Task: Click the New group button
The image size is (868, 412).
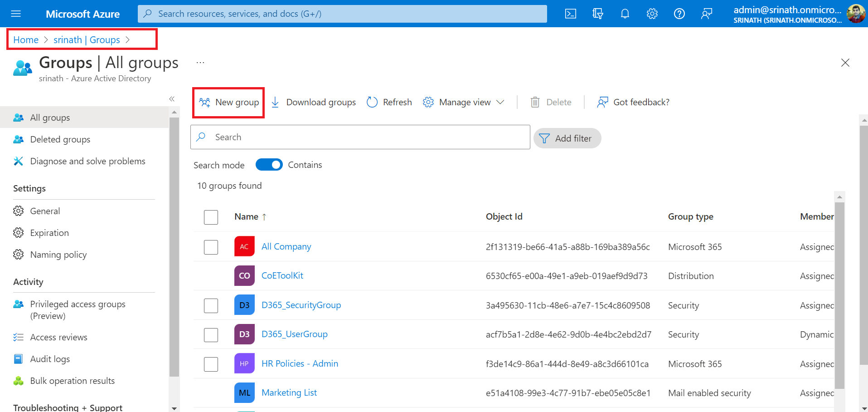Action: (229, 103)
